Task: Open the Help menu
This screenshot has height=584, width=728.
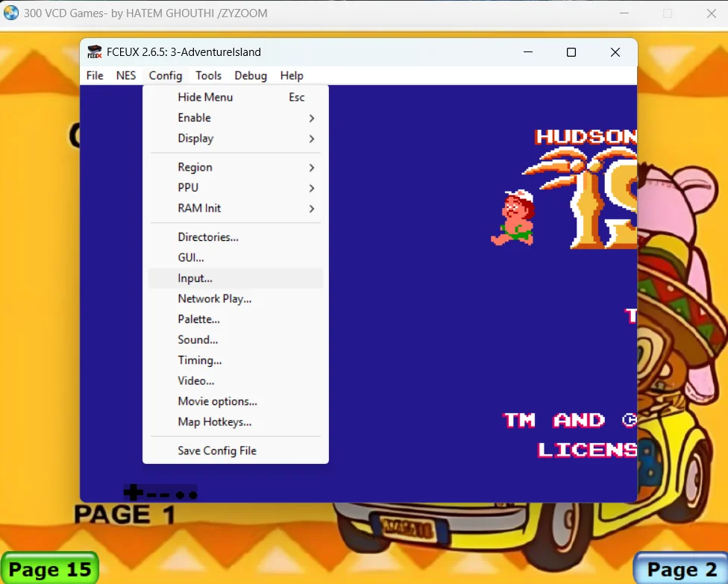Action: click(x=292, y=75)
